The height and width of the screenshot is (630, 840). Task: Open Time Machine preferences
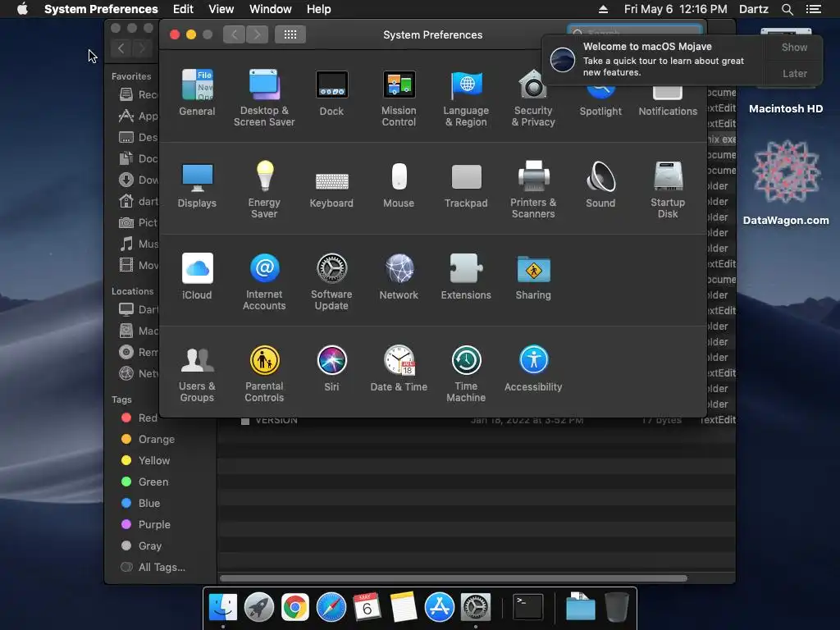point(466,374)
